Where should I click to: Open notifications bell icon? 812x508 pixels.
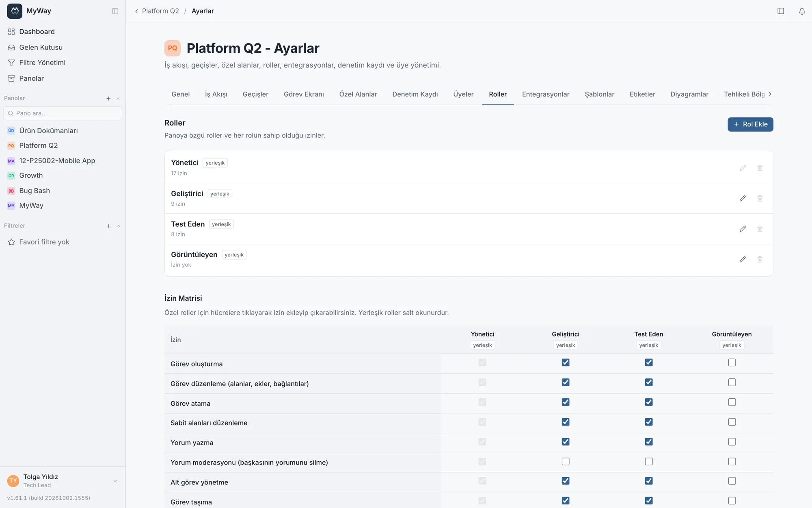[x=802, y=11]
